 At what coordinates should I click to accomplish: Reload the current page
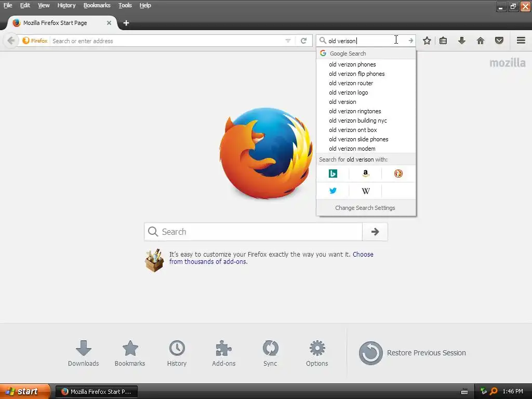pyautogui.click(x=303, y=41)
